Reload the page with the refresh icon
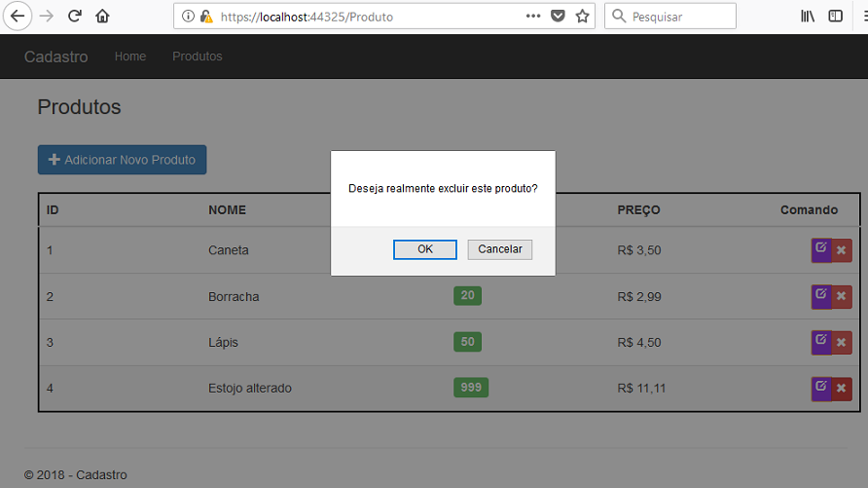Screen dimensions: 868x488 (75, 16)
